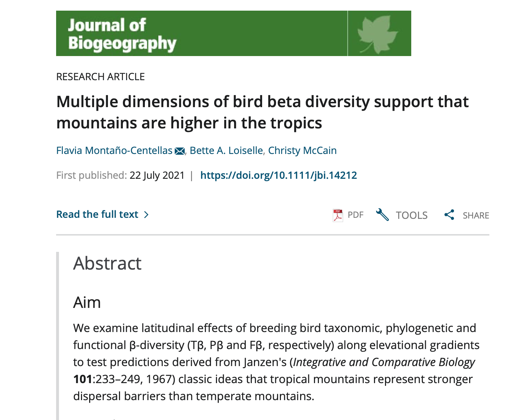The image size is (505, 420).
Task: Click chevron arrow after Read the full text
Action: [146, 215]
